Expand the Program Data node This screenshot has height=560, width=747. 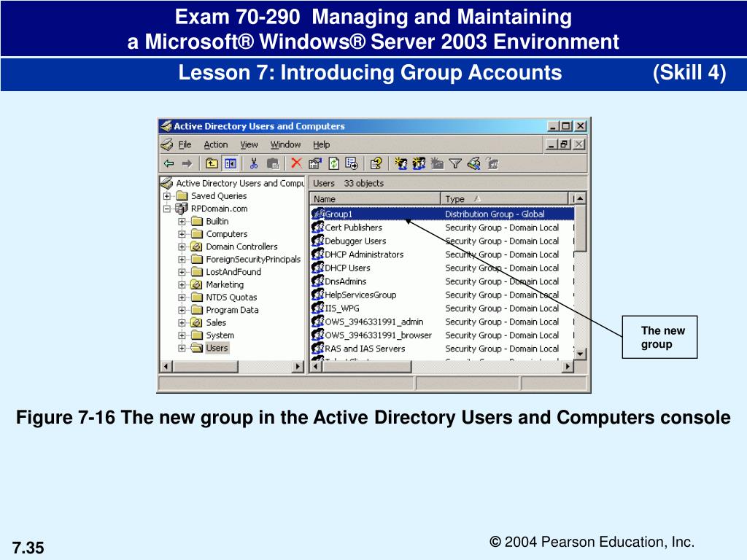tap(182, 310)
